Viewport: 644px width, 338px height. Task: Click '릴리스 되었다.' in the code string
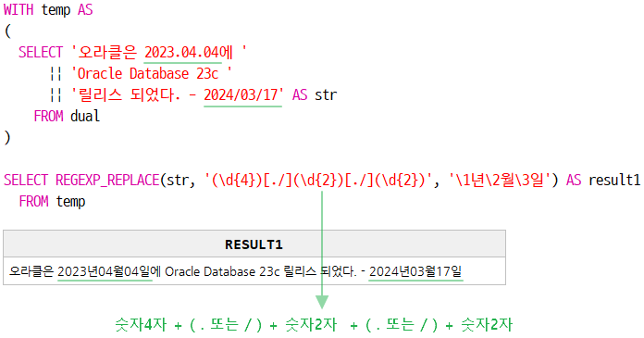pos(129,95)
